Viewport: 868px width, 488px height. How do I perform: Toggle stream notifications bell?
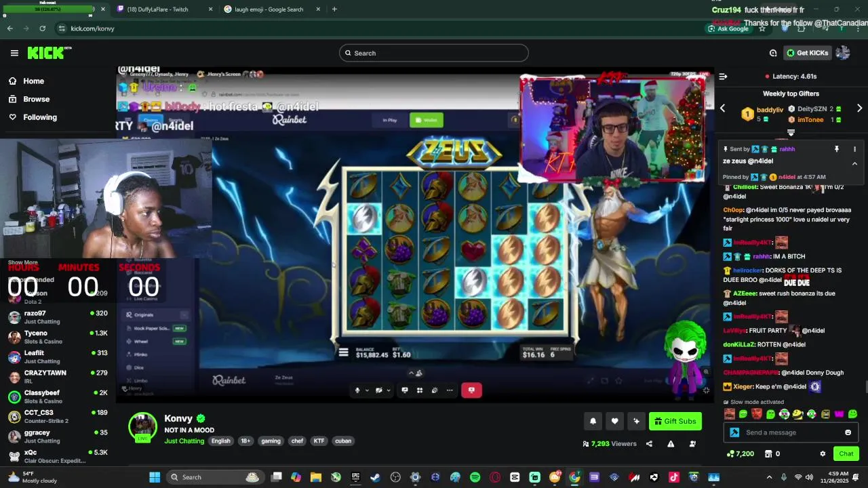[593, 421]
